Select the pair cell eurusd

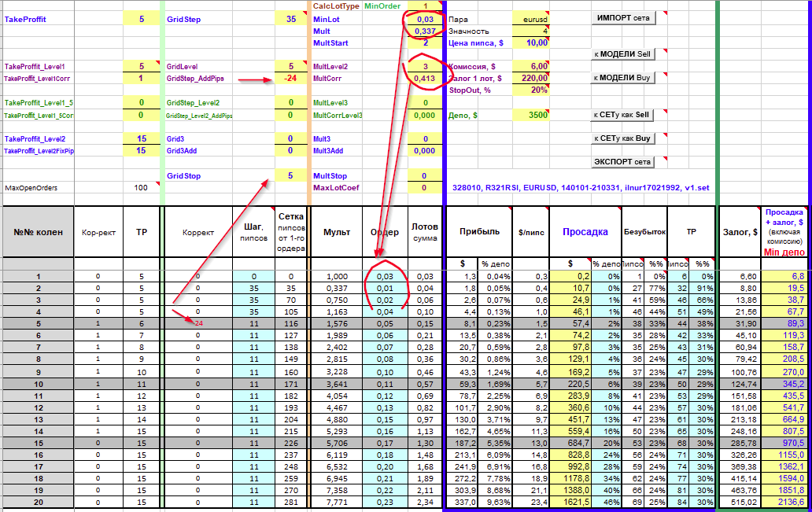(x=531, y=19)
